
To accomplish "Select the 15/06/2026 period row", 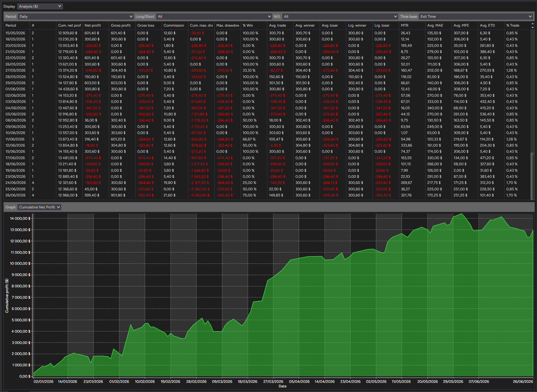I will [267, 151].
